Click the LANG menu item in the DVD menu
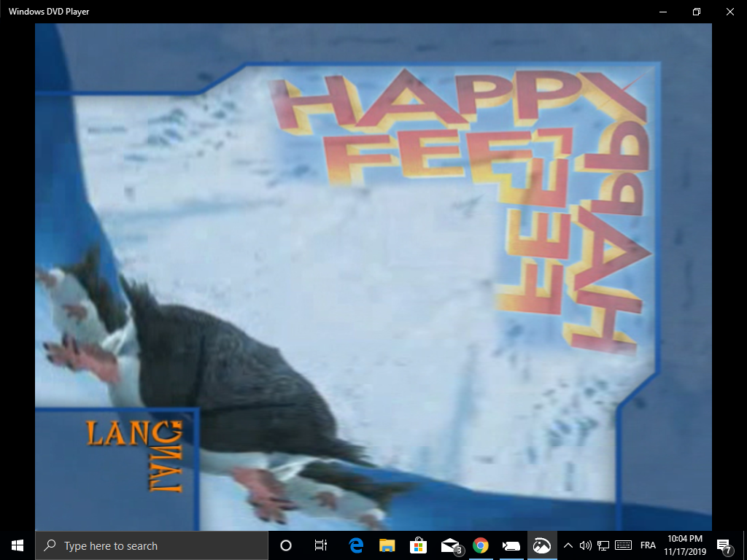 (134, 433)
